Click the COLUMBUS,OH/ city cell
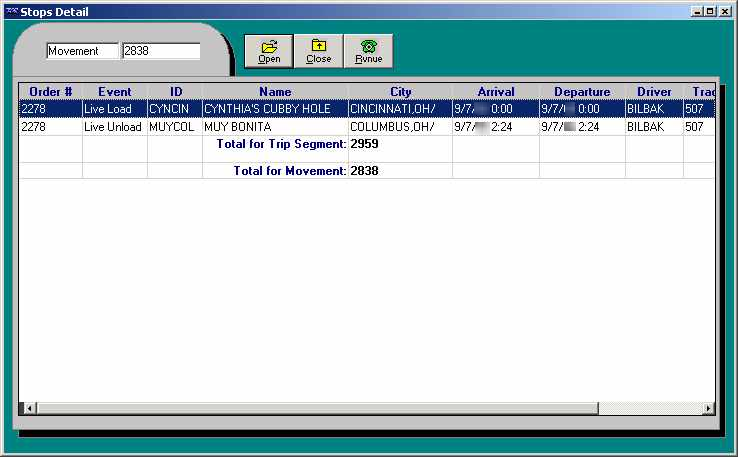This screenshot has height=457, width=738. [401, 127]
